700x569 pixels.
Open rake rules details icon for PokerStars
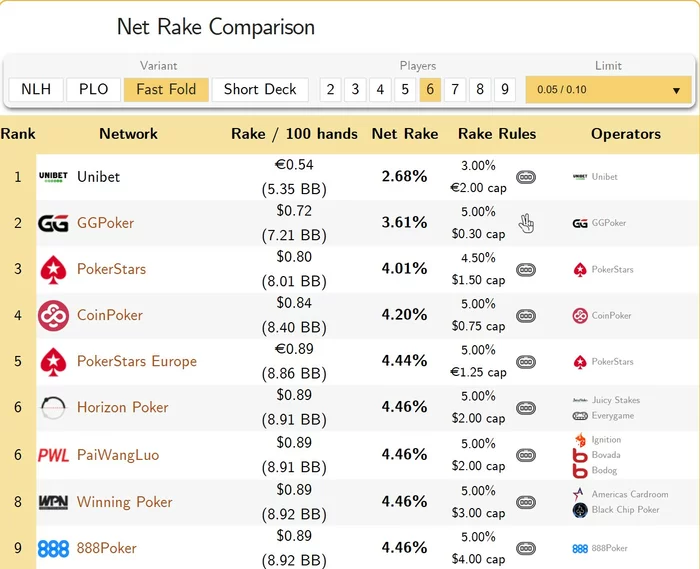pyautogui.click(x=526, y=270)
